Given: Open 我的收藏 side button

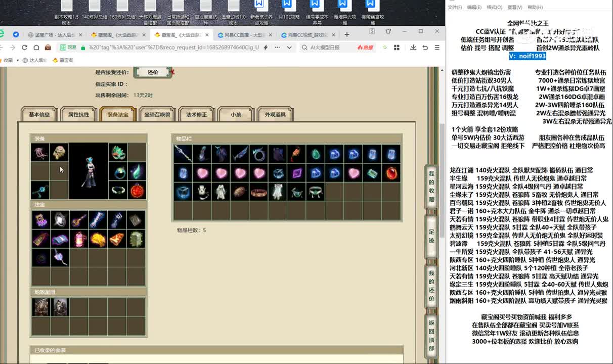Looking at the screenshot, I should [431, 187].
